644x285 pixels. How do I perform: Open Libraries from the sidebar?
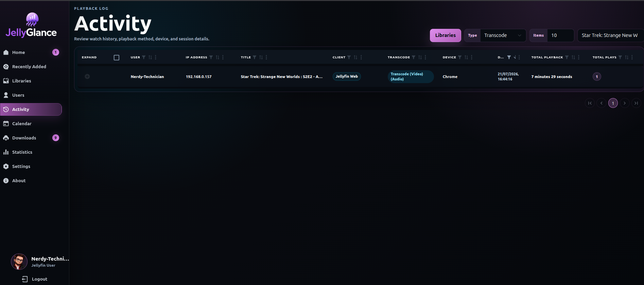click(x=31, y=81)
